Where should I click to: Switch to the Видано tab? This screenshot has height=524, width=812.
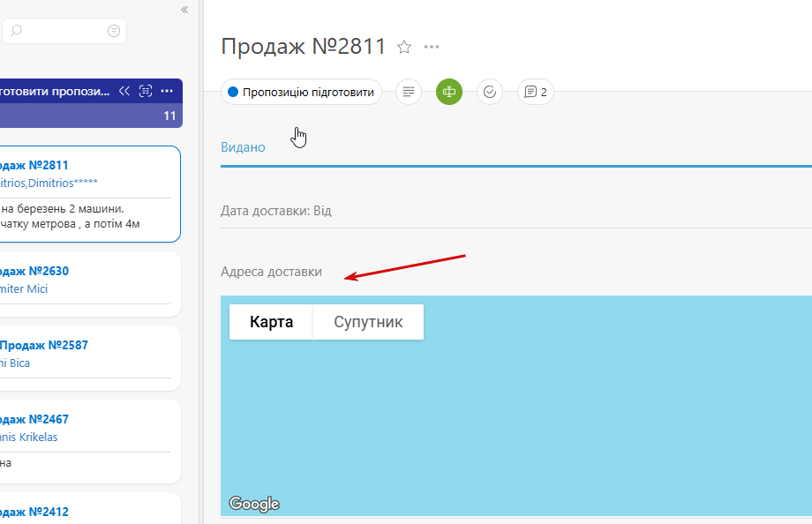click(x=243, y=147)
